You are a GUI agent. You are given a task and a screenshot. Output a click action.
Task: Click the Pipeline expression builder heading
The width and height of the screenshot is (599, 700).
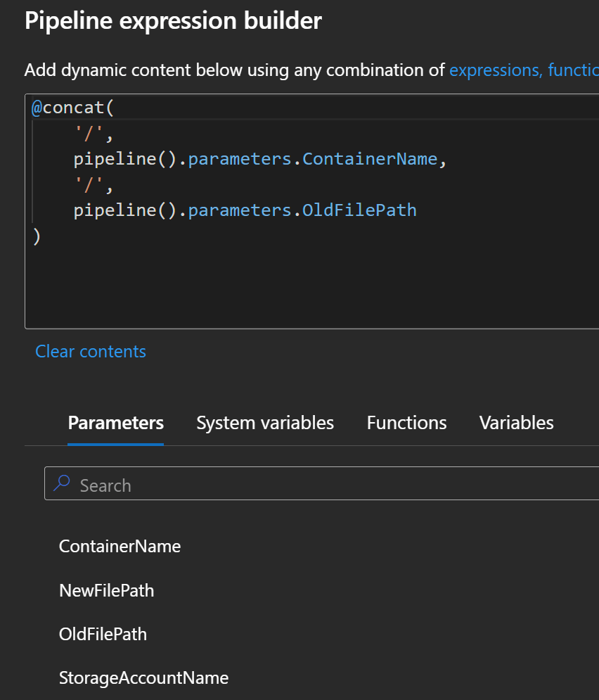[x=173, y=20]
